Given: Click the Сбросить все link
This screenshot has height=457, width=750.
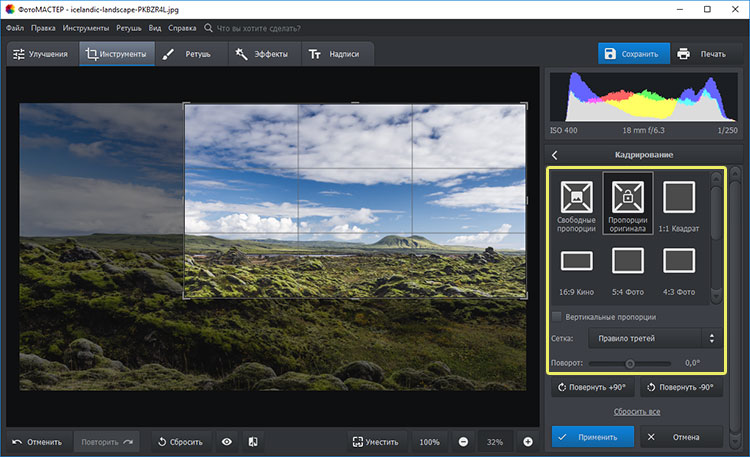Looking at the screenshot, I should click(x=635, y=412).
